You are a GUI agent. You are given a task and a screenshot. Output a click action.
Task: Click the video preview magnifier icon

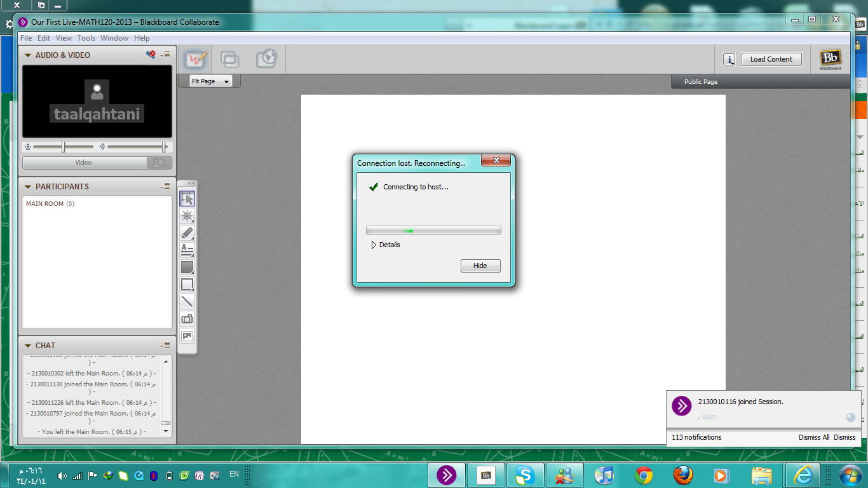pyautogui.click(x=159, y=163)
